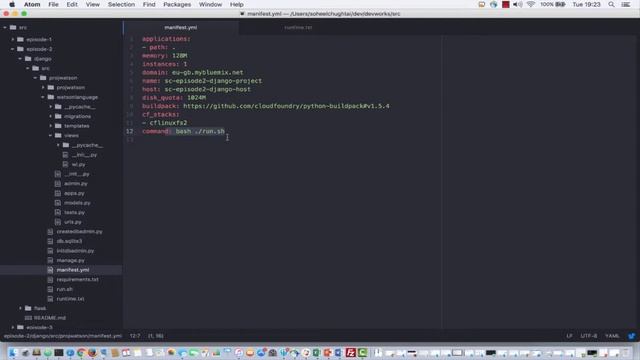Image resolution: width=640 pixels, height=360 pixels.
Task: Change YAML grammar in status bar
Action: tap(612, 336)
